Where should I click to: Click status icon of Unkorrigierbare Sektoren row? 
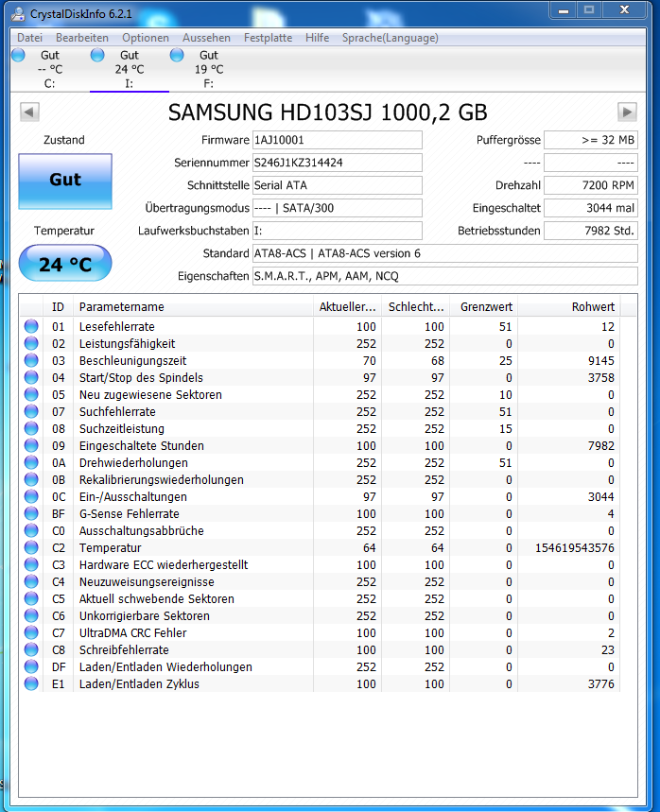point(31,615)
